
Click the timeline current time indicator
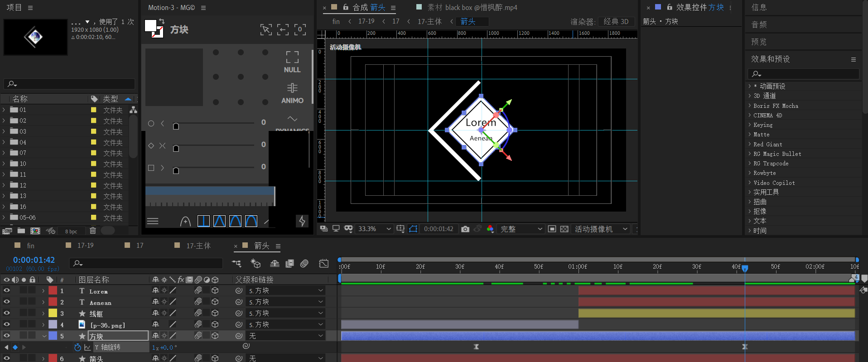[745, 269]
